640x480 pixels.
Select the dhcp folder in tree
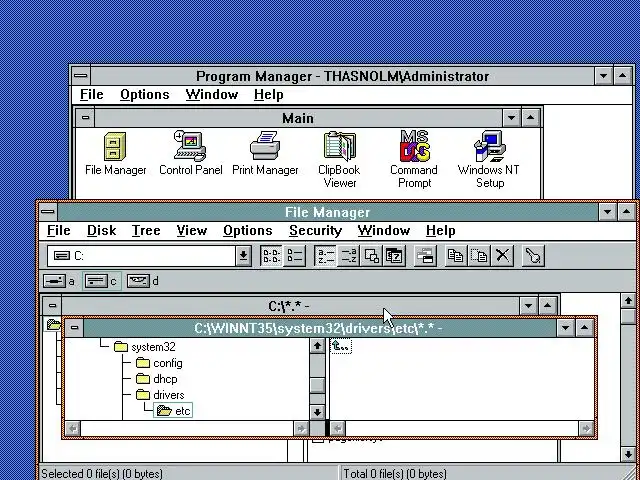click(157, 379)
